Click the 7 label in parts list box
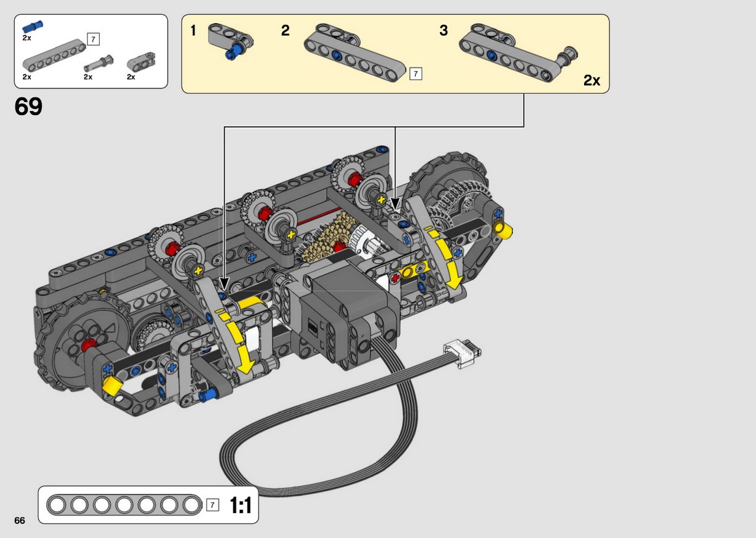 coord(93,40)
